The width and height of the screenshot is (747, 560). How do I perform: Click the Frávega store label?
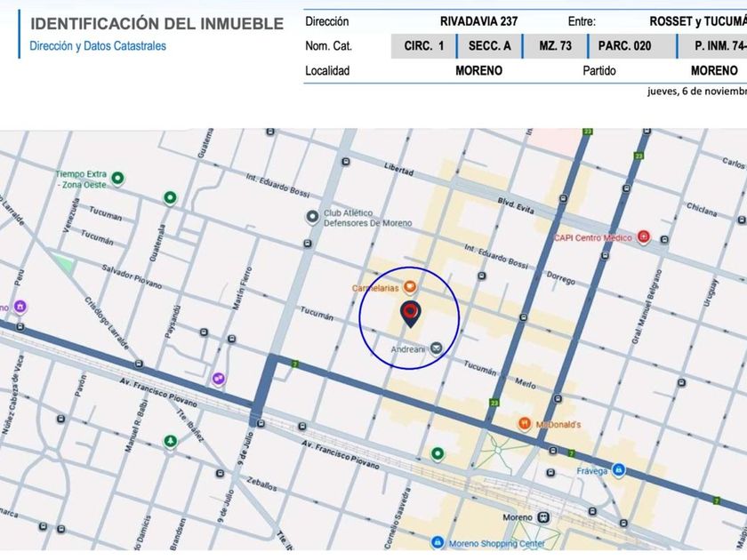[592, 471]
